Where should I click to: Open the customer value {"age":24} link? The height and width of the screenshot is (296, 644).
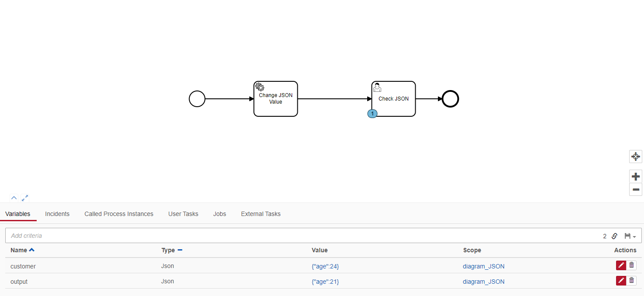(325, 266)
